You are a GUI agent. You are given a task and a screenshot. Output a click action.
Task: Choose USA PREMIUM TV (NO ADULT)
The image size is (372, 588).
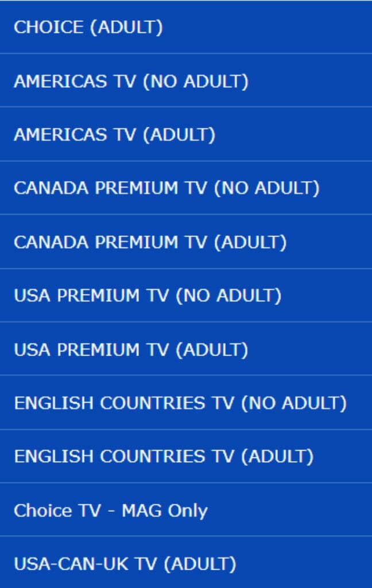click(x=186, y=295)
